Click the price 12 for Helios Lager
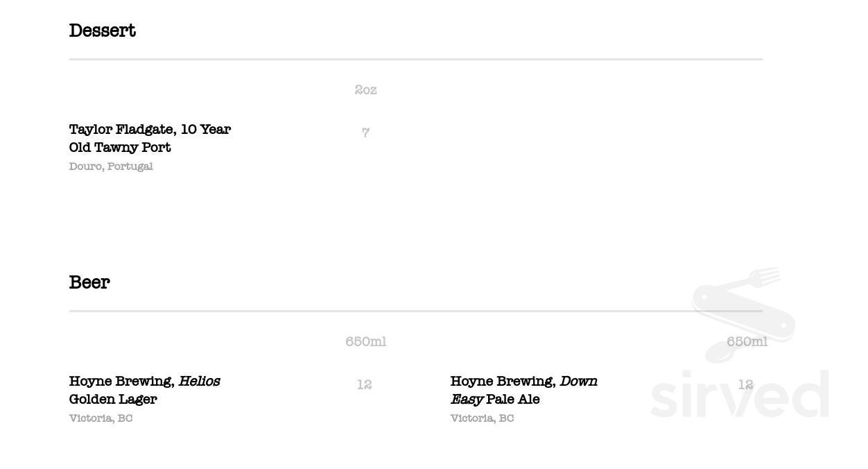 tap(365, 384)
